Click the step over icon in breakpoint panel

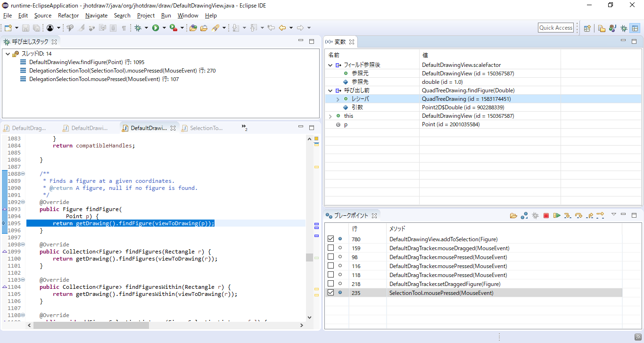pyautogui.click(x=578, y=215)
